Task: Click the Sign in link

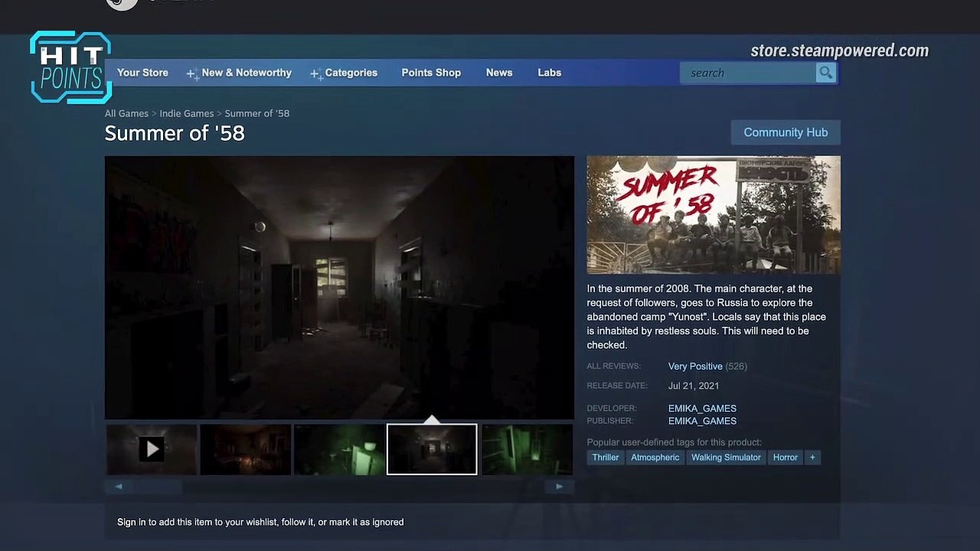Action: 131,522
